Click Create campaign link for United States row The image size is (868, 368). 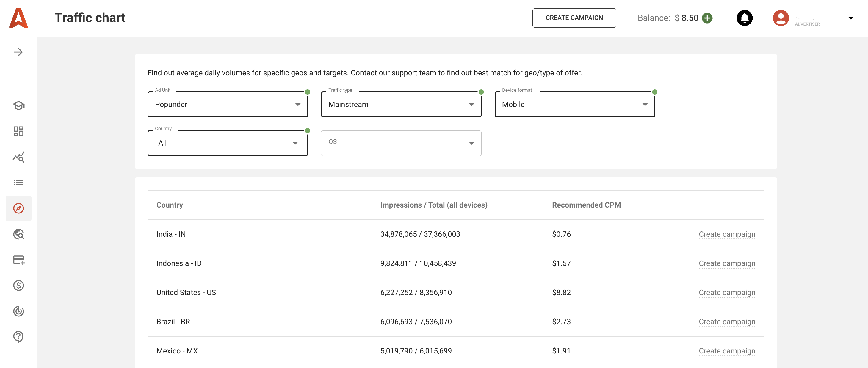click(727, 292)
